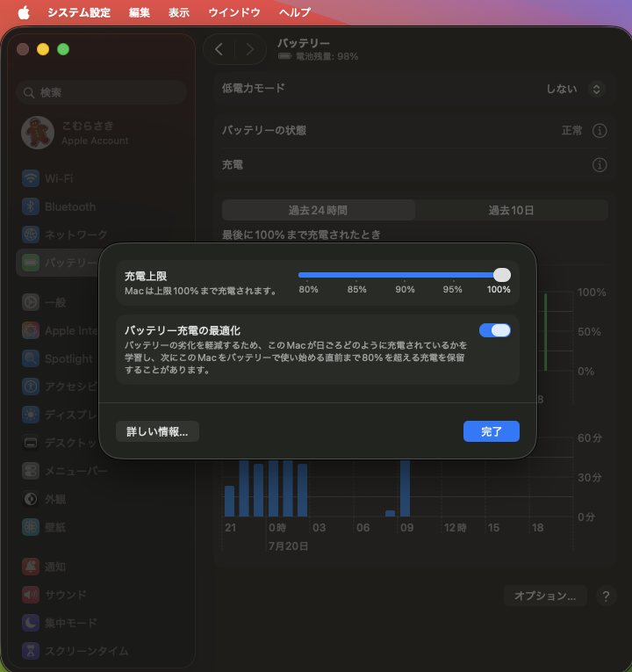Screen dimensions: 632x672
Task: Select the 過去10日 tab
Action: tap(511, 210)
